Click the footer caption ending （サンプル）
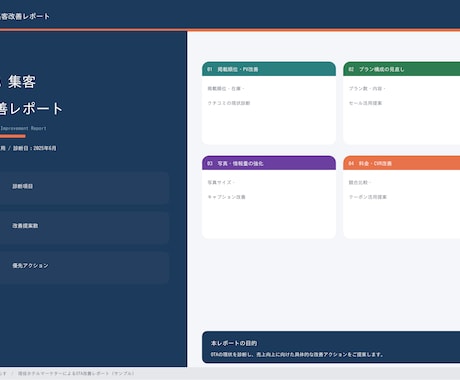 [x=76, y=374]
